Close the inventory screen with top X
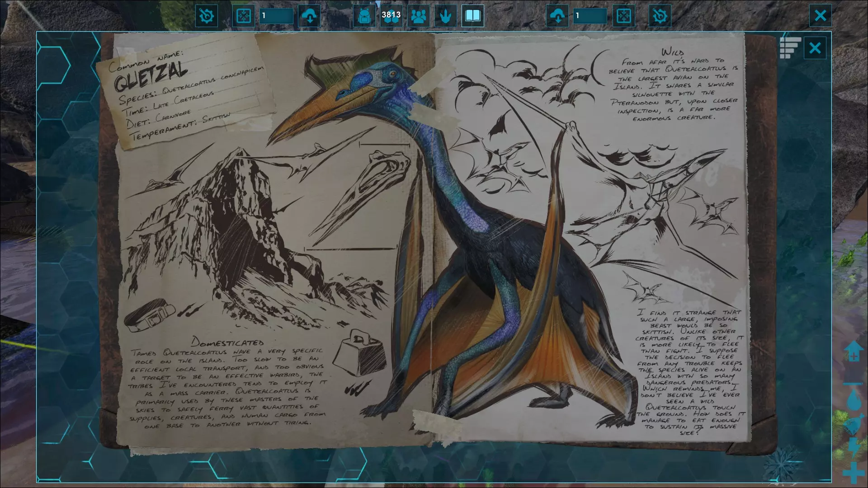The image size is (868, 488). pos(820,16)
